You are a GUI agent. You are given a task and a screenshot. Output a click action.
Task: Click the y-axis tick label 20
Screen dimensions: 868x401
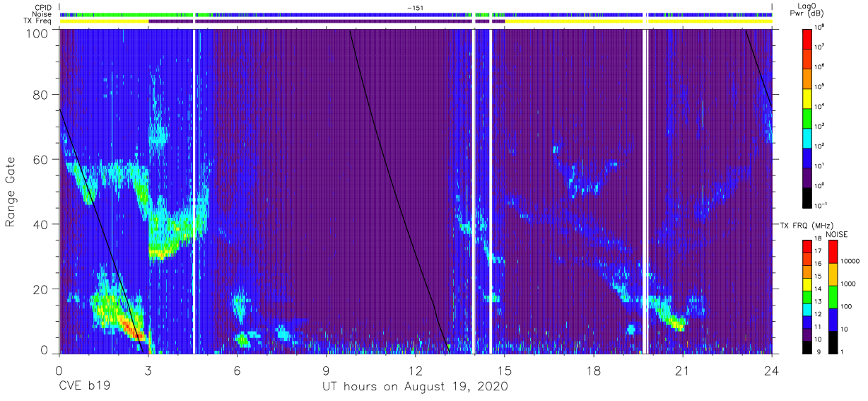point(41,289)
